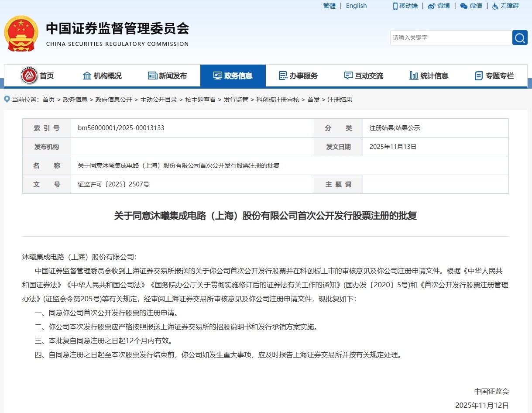Click the 中国证监会 signature line
This screenshot has height=413, width=532.
point(492,391)
